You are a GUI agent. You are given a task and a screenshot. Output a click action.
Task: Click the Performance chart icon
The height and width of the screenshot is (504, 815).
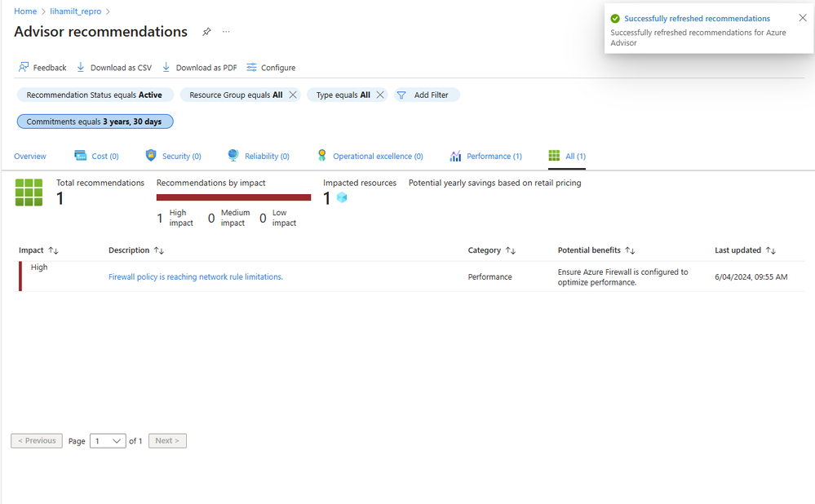pos(455,156)
